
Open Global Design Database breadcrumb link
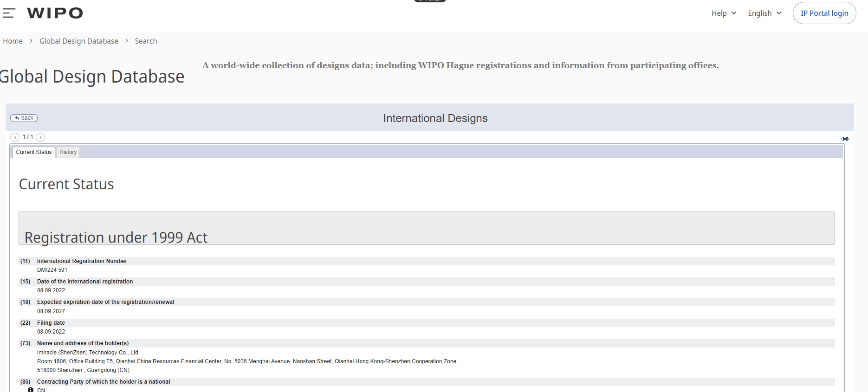[79, 41]
